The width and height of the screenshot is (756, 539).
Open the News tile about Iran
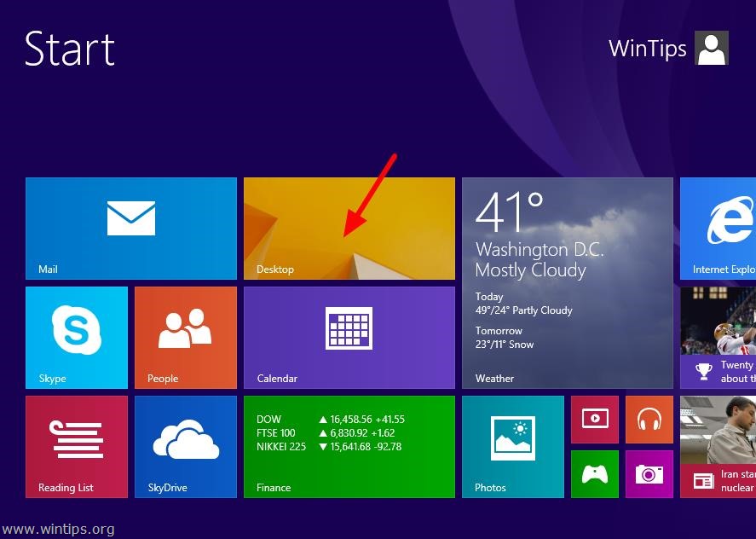[718, 446]
